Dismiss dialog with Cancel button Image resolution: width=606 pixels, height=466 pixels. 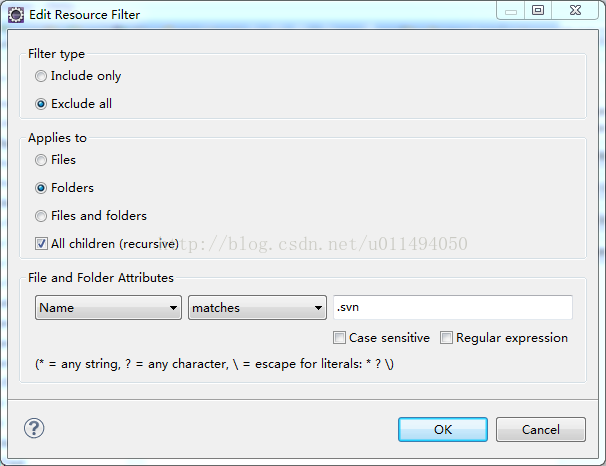(x=541, y=429)
